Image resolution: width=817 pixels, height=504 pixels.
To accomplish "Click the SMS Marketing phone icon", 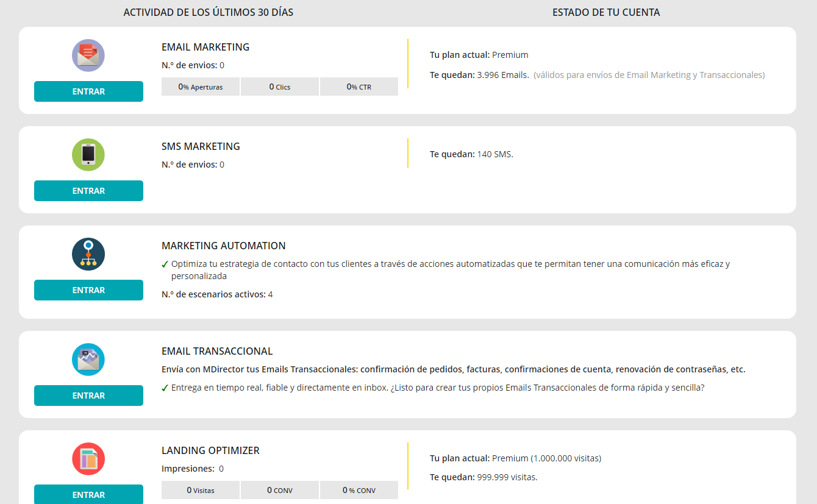I will 88,155.
